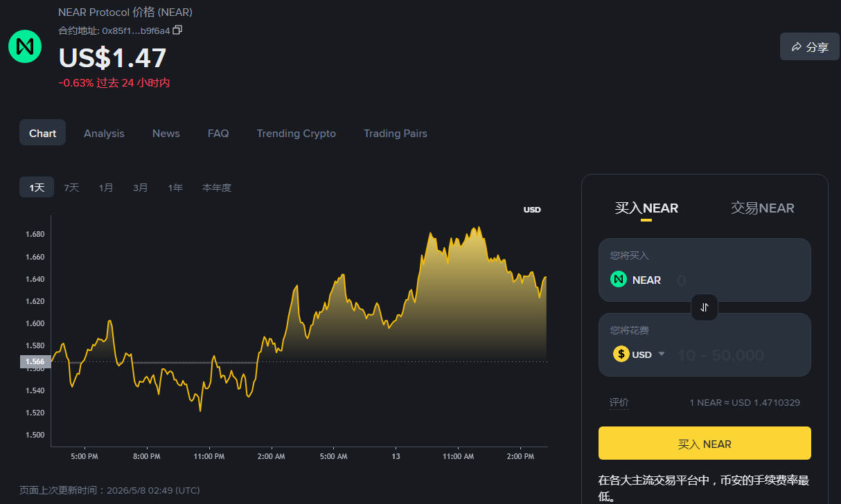
Task: Open Trading Pairs tab
Action: click(x=396, y=133)
